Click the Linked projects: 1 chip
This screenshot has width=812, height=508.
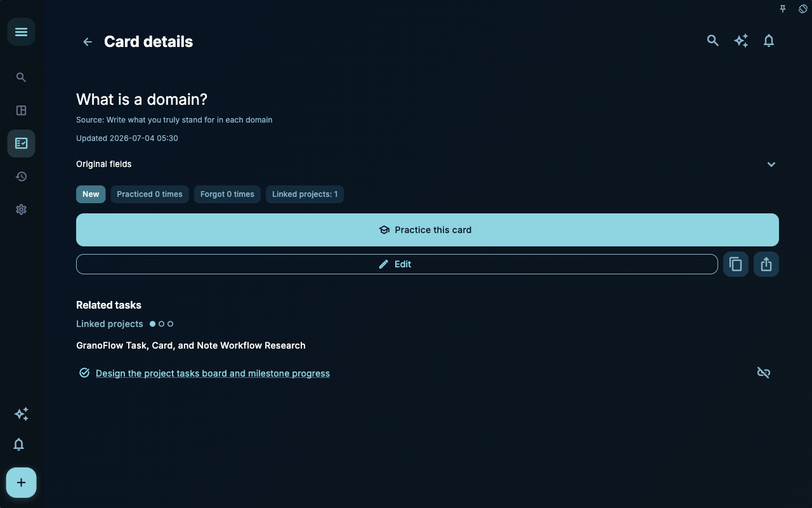304,194
